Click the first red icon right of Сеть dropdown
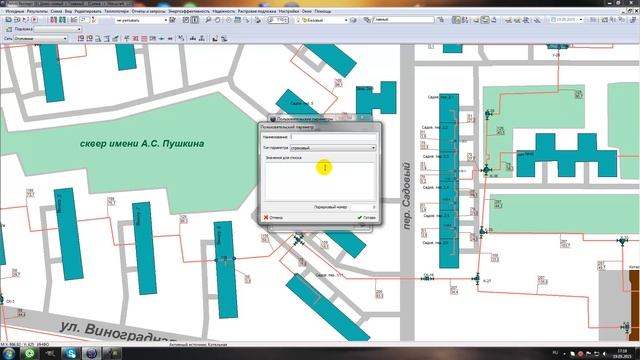The height and width of the screenshot is (360, 640). [x=80, y=38]
